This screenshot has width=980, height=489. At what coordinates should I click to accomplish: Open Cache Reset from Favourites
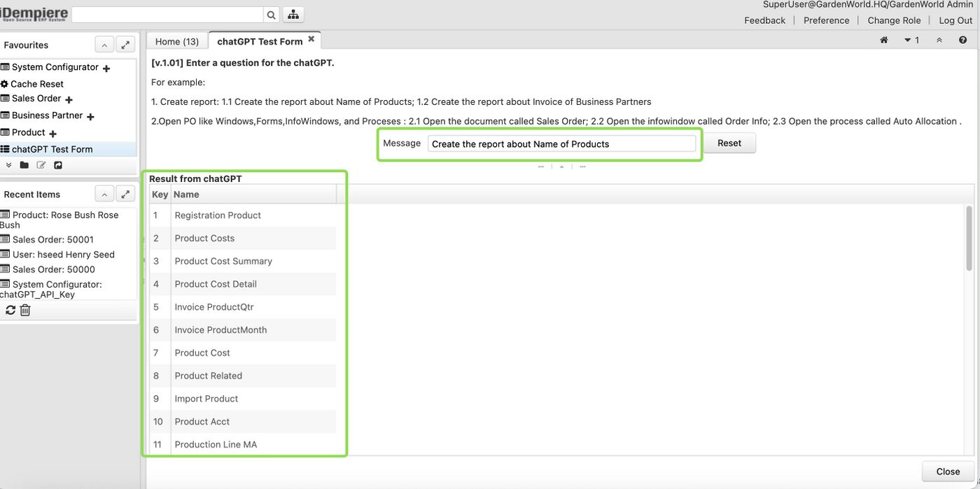[x=36, y=83]
